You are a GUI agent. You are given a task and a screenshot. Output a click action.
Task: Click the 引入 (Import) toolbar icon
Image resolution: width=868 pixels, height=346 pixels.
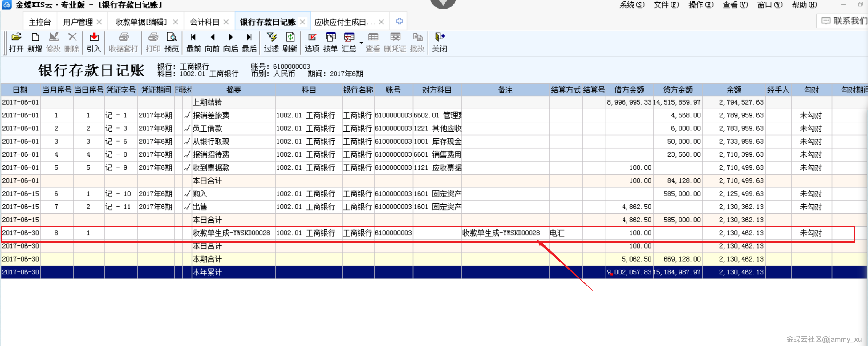(94, 42)
